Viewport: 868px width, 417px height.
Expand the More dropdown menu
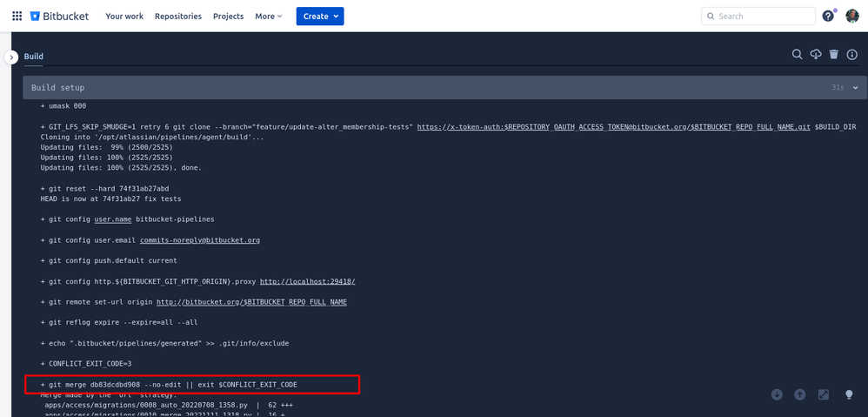pos(269,16)
